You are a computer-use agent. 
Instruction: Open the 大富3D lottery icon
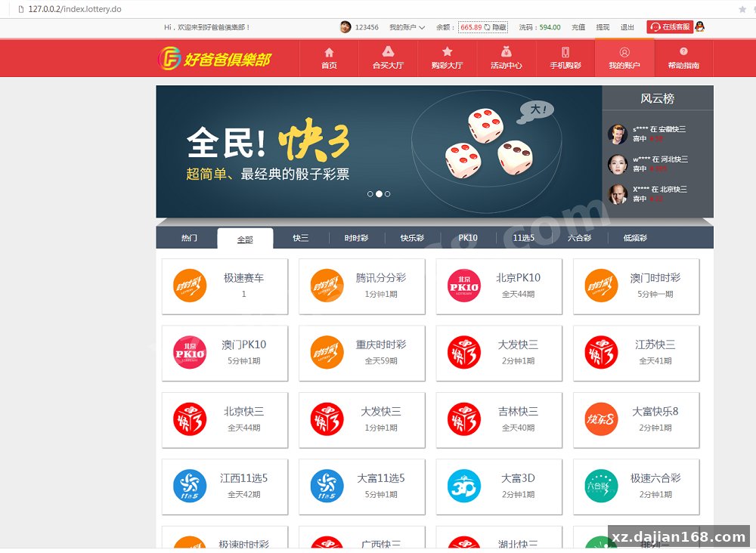coord(464,486)
